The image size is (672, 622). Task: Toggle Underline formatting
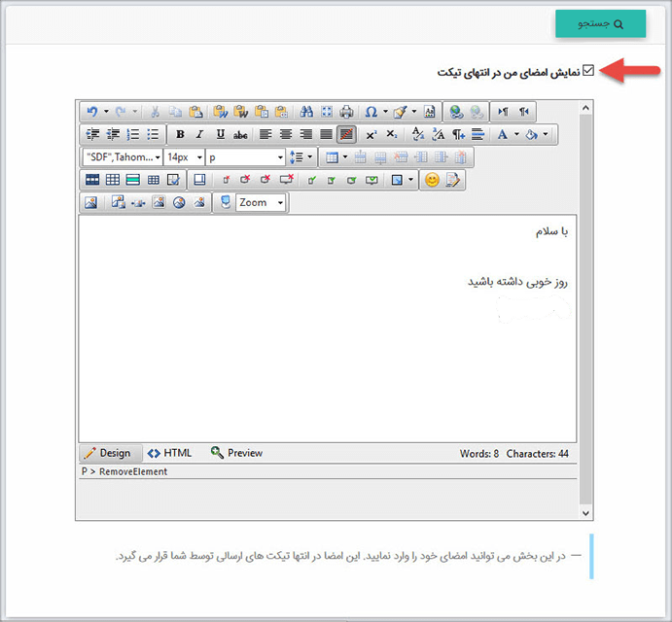(x=221, y=134)
